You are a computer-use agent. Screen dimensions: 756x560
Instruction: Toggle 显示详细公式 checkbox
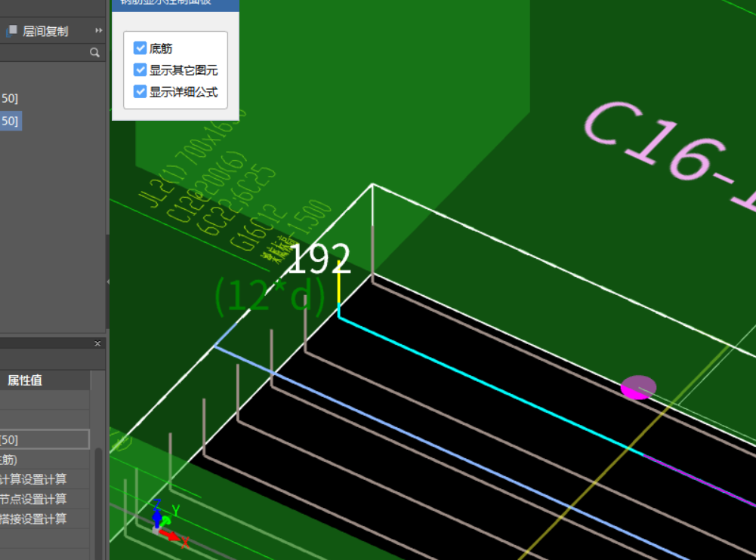(140, 91)
